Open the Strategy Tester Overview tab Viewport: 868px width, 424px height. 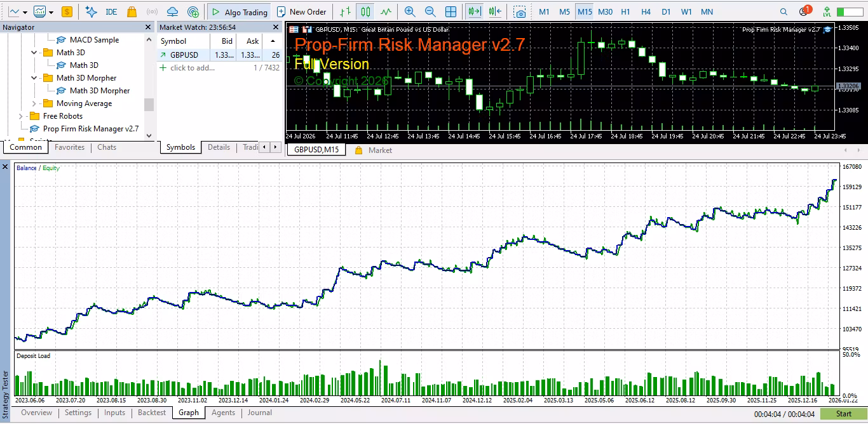pos(36,413)
